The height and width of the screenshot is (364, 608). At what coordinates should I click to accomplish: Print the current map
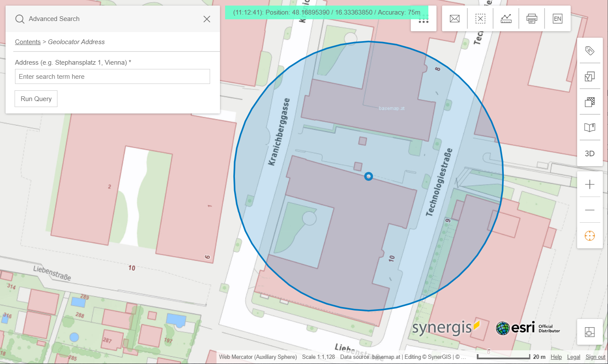click(532, 18)
